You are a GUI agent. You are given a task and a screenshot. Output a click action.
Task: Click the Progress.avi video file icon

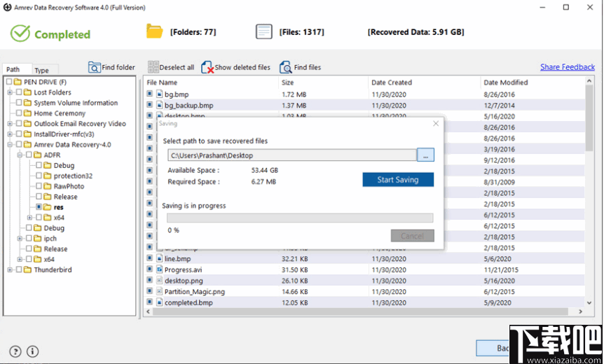160,269
